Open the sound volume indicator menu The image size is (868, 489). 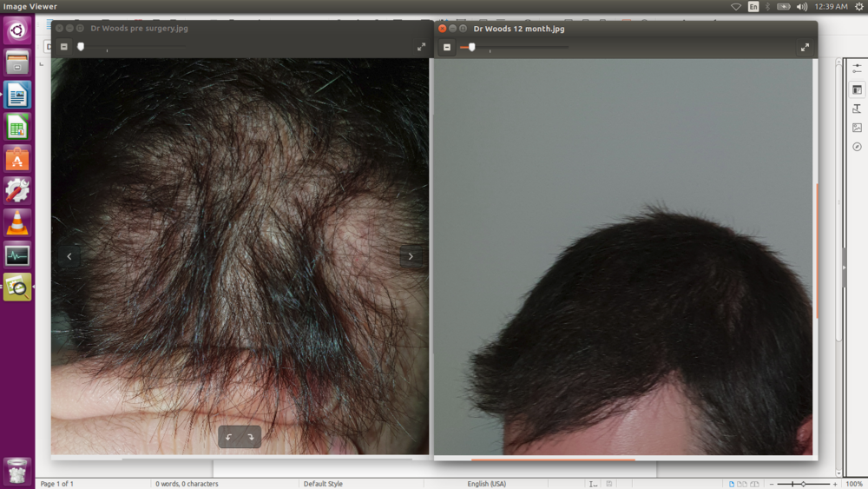803,6
